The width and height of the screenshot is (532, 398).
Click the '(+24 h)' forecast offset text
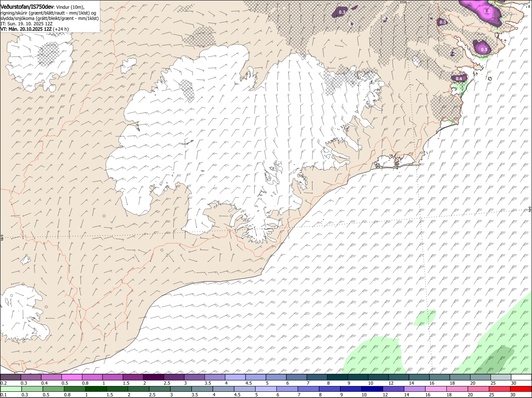pyautogui.click(x=61, y=29)
